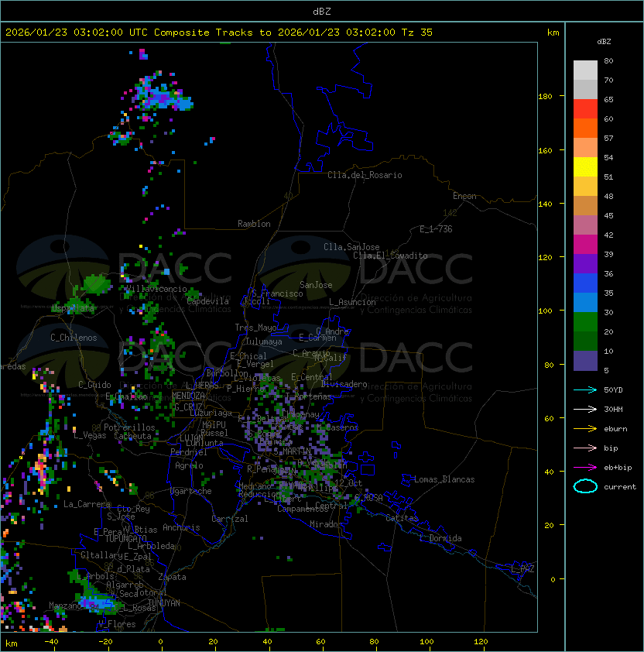Click the 50YD cyan arrow legend icon

pos(585,389)
